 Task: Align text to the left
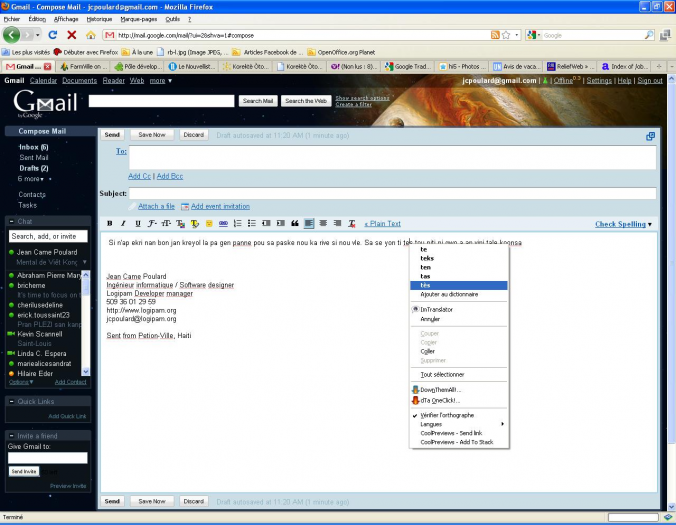click(309, 223)
